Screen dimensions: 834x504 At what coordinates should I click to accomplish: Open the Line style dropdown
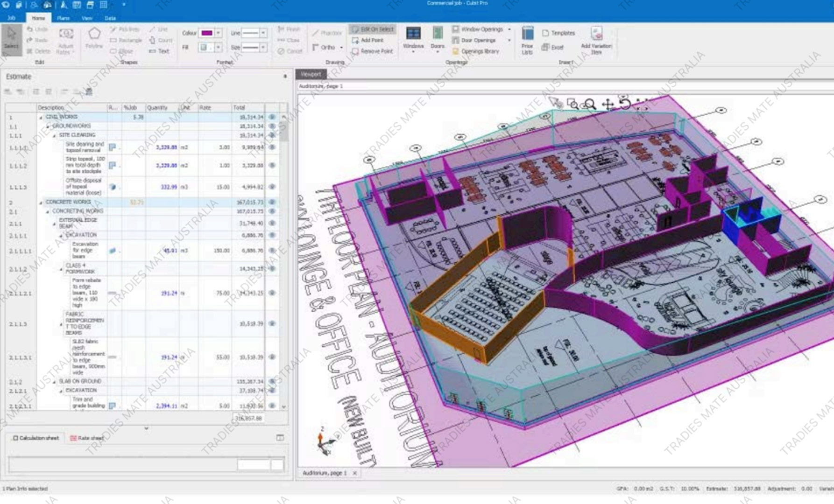pyautogui.click(x=263, y=33)
